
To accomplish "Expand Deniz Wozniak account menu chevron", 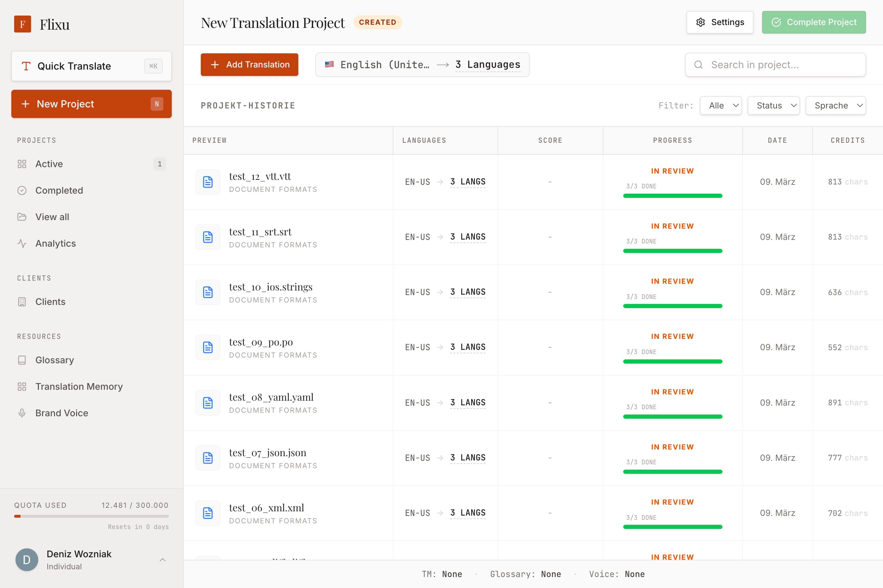I will point(162,560).
